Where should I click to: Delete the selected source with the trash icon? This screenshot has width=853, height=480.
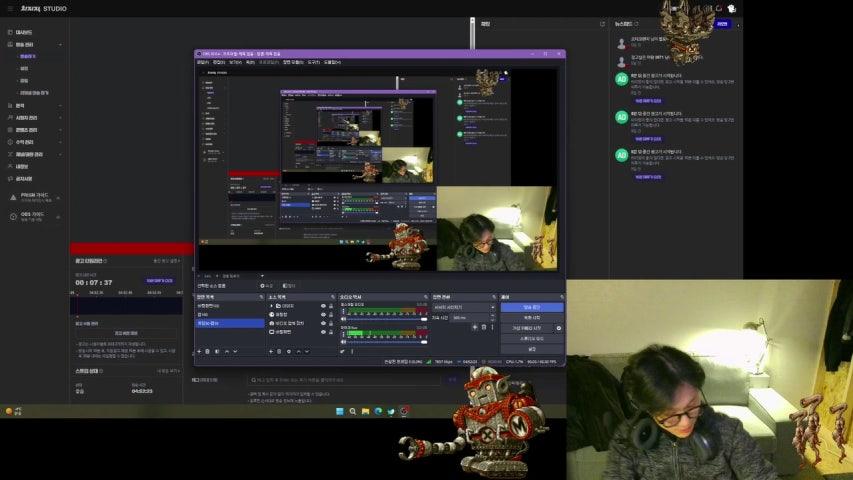pos(280,352)
